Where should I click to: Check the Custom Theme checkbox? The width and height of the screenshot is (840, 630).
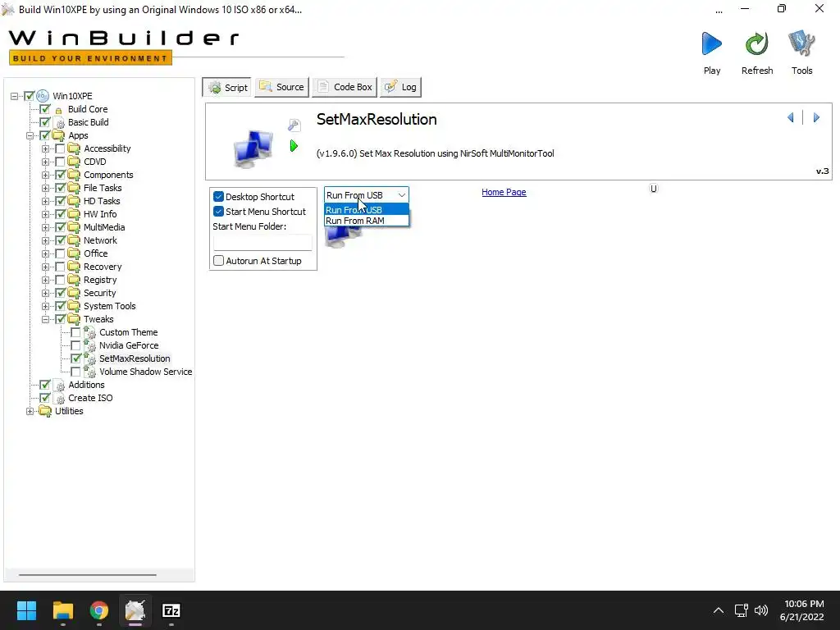tap(75, 333)
